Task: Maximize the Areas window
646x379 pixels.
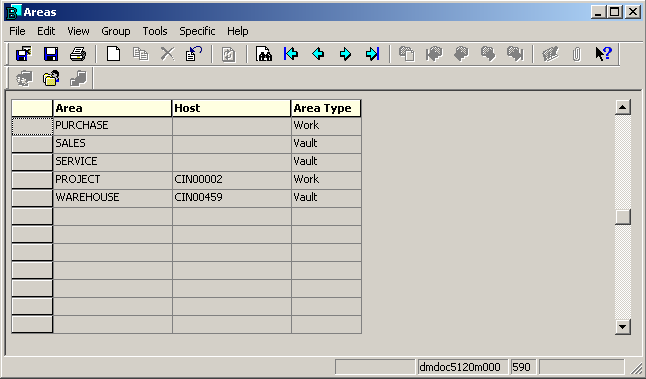Action: click(614, 12)
